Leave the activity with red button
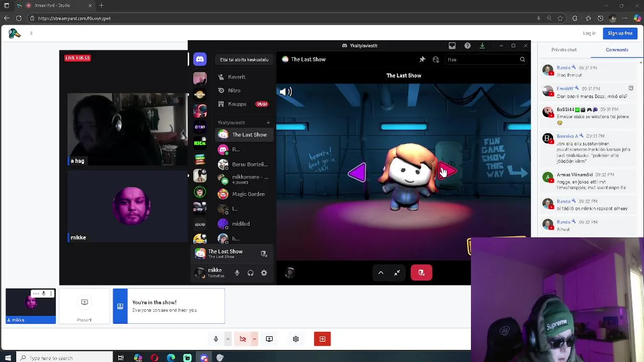 421,273
